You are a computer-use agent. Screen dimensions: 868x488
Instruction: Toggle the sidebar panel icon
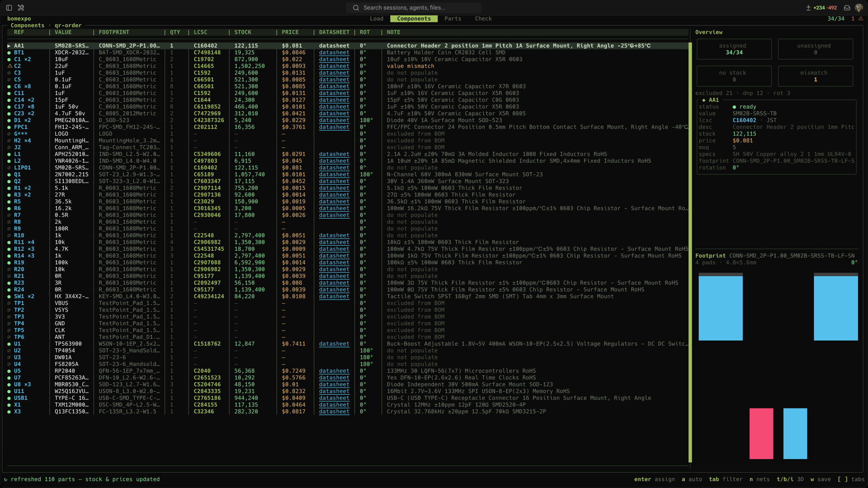tap(9, 8)
